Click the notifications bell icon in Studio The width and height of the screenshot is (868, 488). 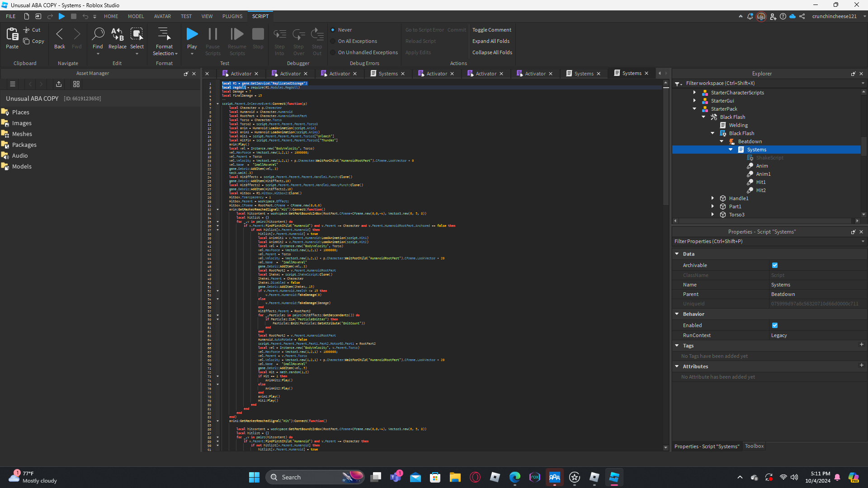(x=750, y=16)
